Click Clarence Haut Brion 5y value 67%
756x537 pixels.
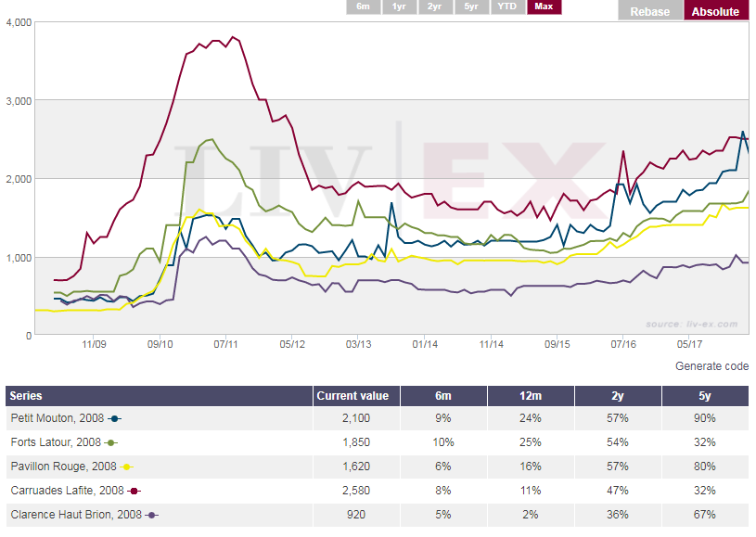(x=705, y=515)
